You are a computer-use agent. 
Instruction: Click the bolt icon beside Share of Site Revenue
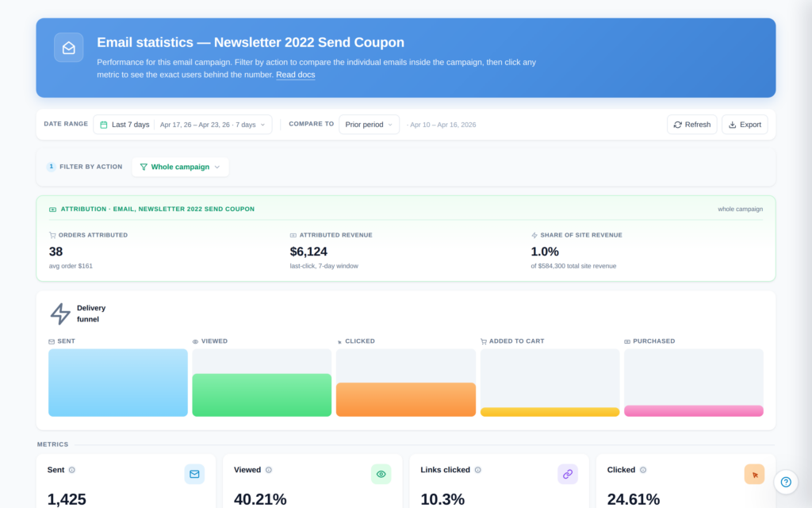coord(534,235)
